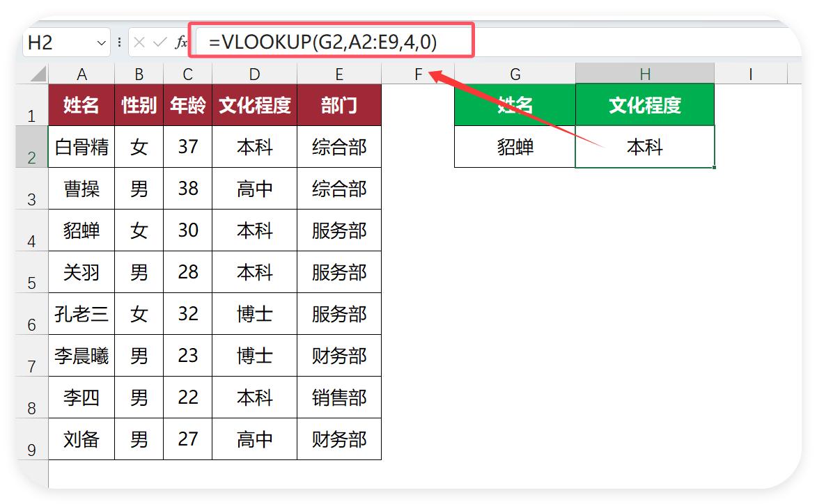
Task: Select the age cell with 30
Action: pyautogui.click(x=187, y=230)
